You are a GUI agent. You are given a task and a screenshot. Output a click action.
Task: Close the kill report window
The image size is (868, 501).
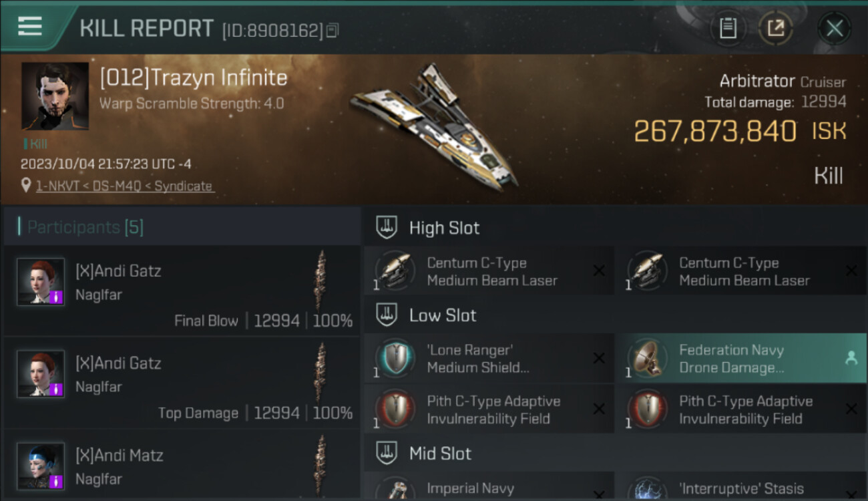coord(835,29)
